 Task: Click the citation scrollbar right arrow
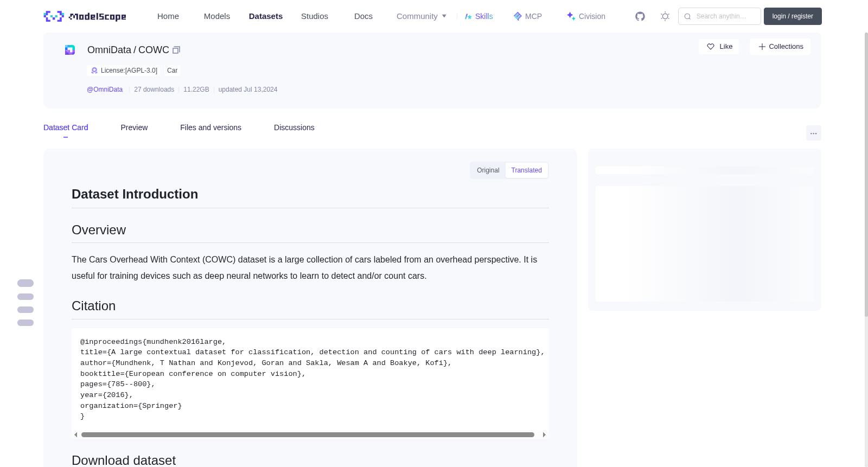pos(544,434)
